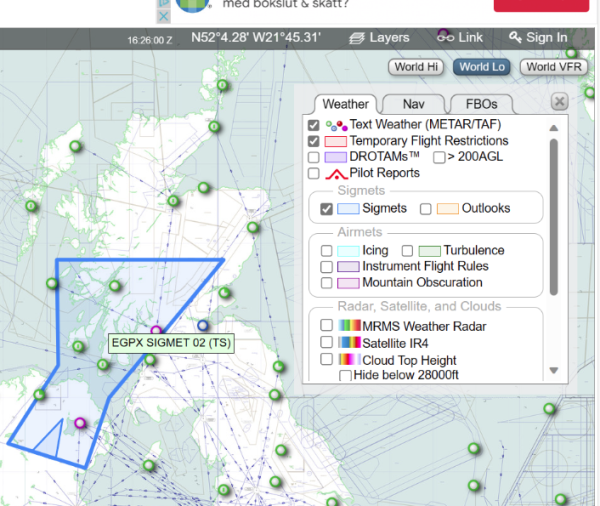Image resolution: width=600 pixels, height=506 pixels.
Task: Click the EGPX SIGMET 02 (TS) label
Action: (172, 343)
